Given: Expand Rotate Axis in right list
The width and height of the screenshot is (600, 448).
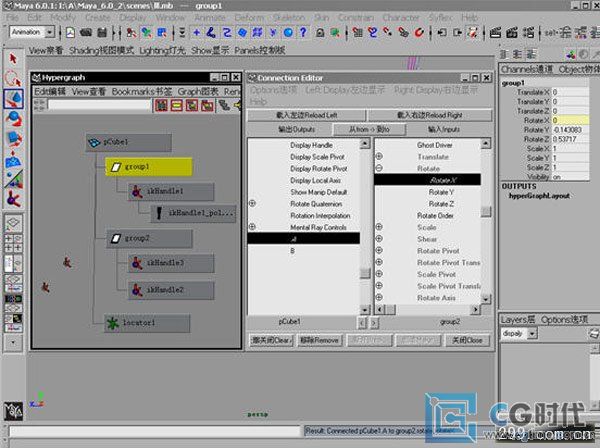Looking at the screenshot, I should tap(379, 297).
